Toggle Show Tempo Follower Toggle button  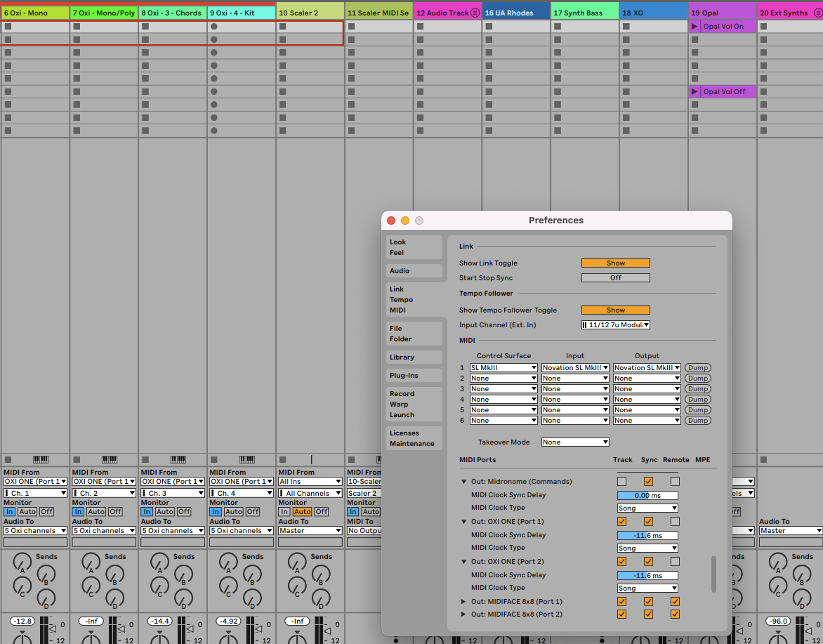point(616,310)
